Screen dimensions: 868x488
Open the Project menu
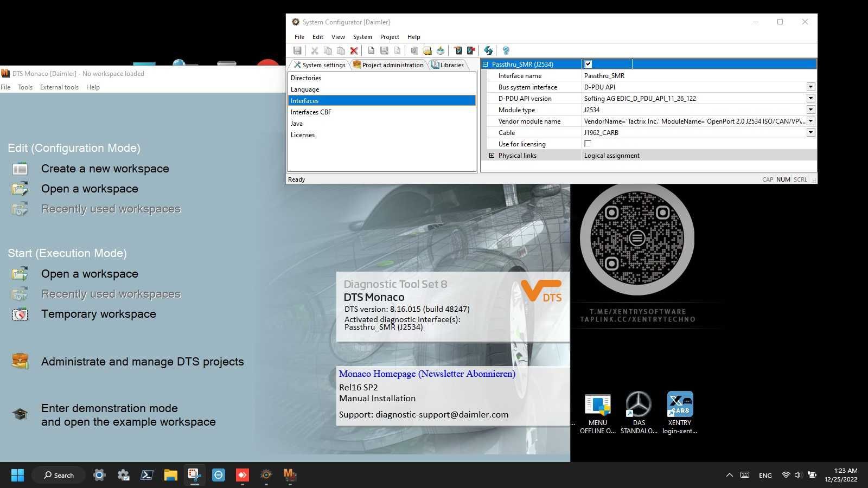pos(390,37)
